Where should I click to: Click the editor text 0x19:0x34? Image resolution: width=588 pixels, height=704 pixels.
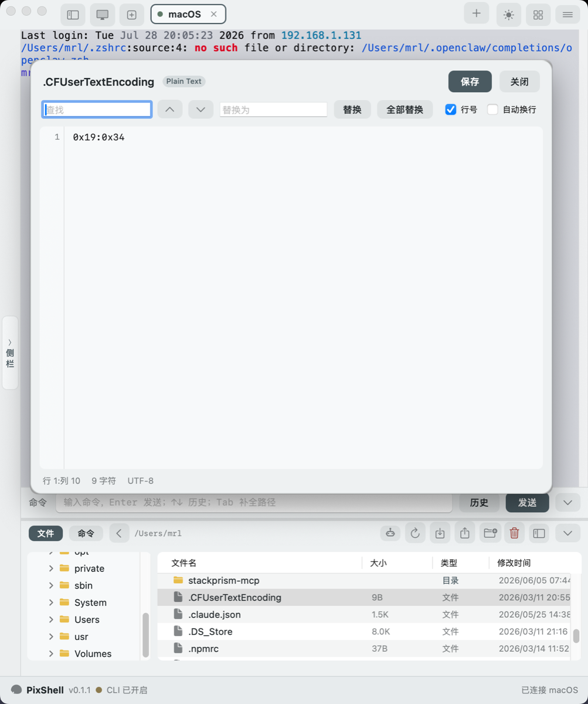[98, 137]
